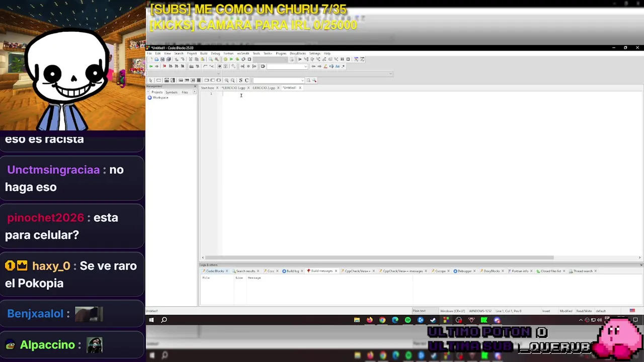
Task: Close the Untitled1 editor tab
Action: tap(300, 88)
